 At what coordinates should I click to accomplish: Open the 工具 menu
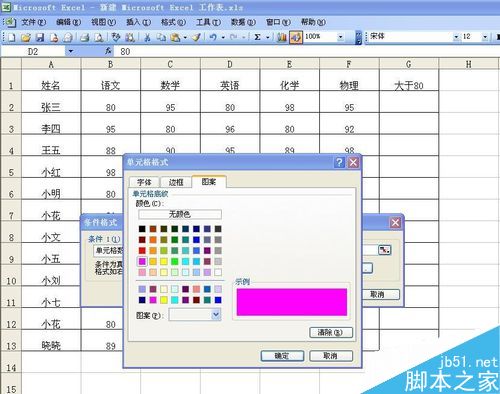208,22
